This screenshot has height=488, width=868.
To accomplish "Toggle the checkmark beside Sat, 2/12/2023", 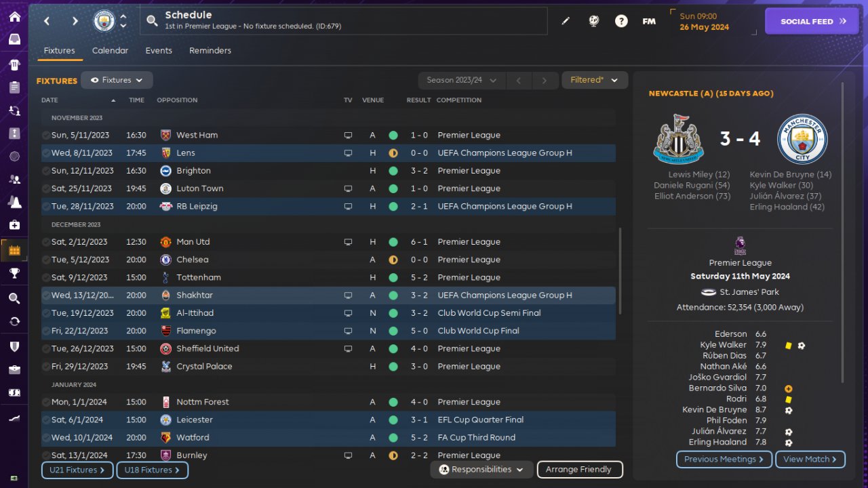I will pos(45,242).
